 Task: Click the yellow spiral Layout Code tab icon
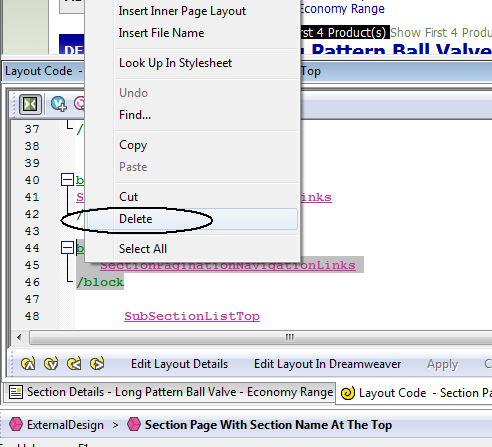pos(348,393)
